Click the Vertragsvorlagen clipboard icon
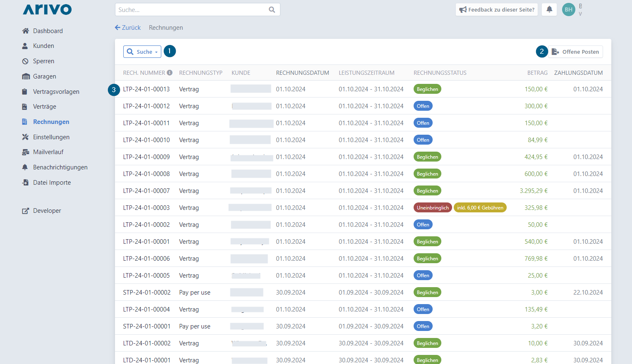The image size is (632, 364). pyautogui.click(x=25, y=92)
